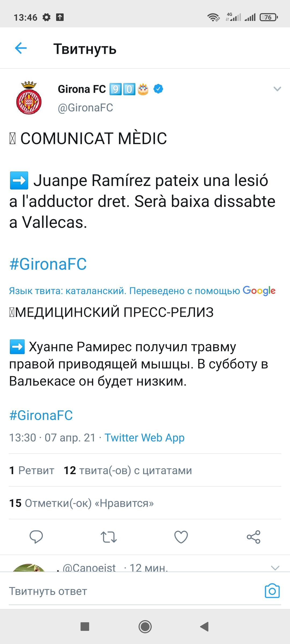290x644 pixels.
Task: Expand options chevron on @Canoeist reply
Action: click(x=275, y=568)
